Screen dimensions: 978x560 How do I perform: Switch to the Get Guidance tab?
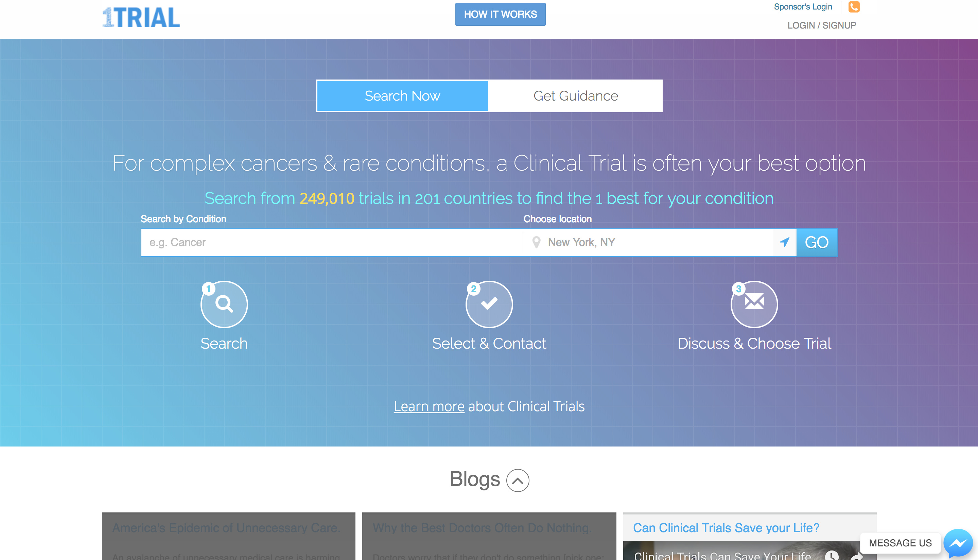tap(575, 96)
